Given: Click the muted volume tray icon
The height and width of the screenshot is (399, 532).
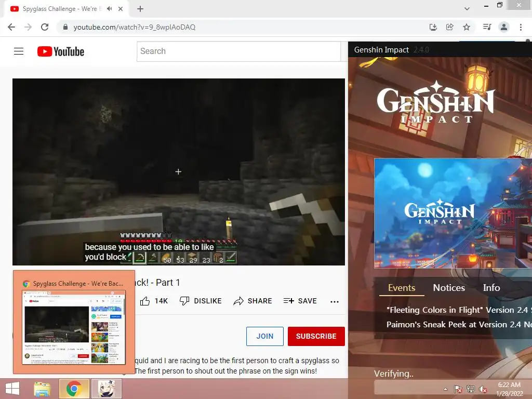Looking at the screenshot, I should click(483, 389).
